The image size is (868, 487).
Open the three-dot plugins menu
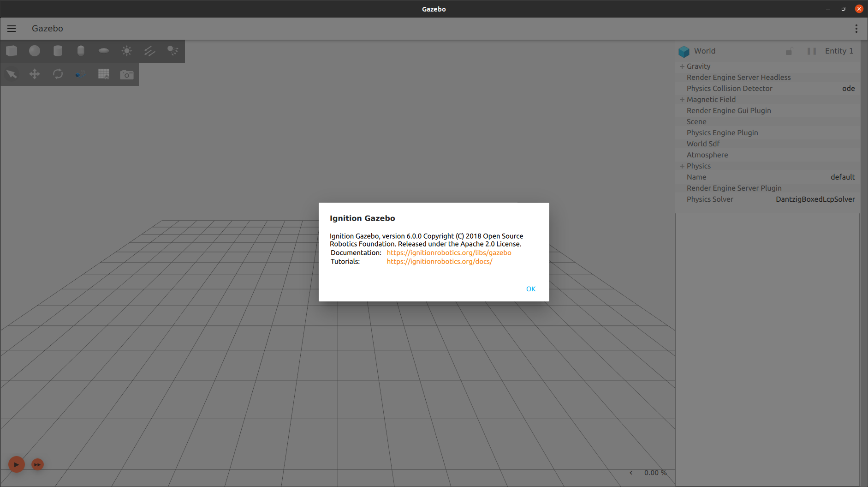(856, 29)
